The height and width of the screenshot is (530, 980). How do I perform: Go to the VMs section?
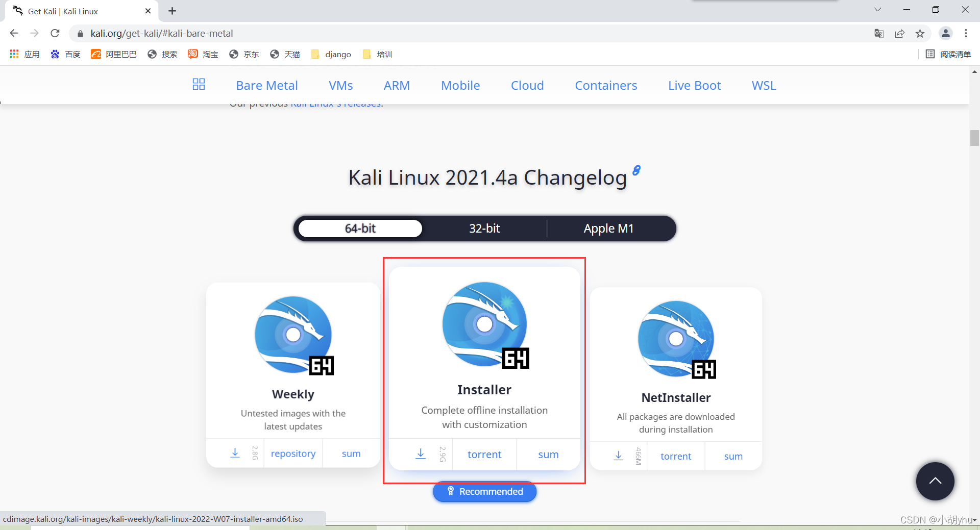coord(341,85)
